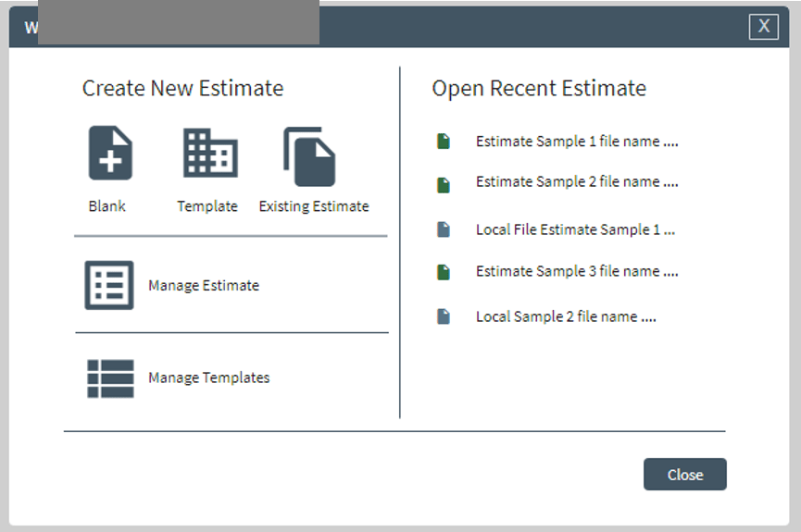The width and height of the screenshot is (801, 532).
Task: Open Estimate Sample 2 file name entry
Action: coord(577,182)
